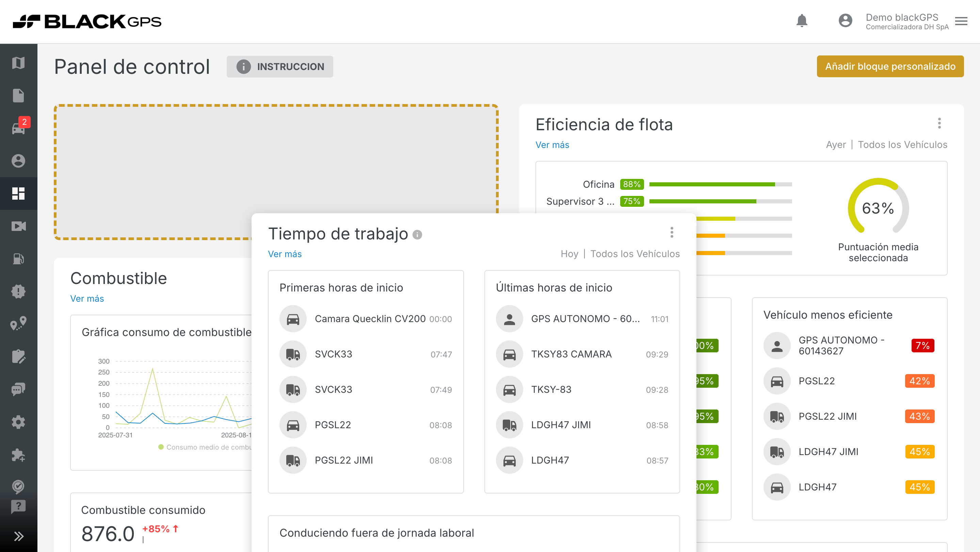Select the dashboard grid sidebar icon
Viewport: 980px width, 552px height.
18,194
